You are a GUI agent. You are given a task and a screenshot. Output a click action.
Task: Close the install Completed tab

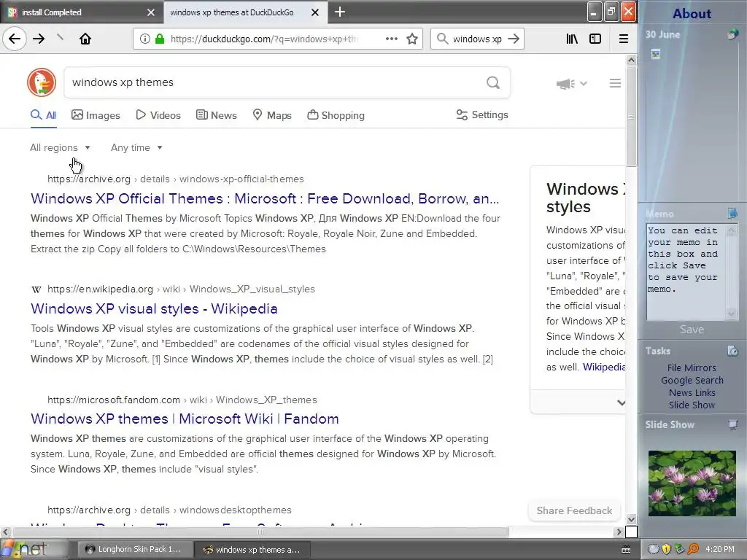tap(151, 12)
